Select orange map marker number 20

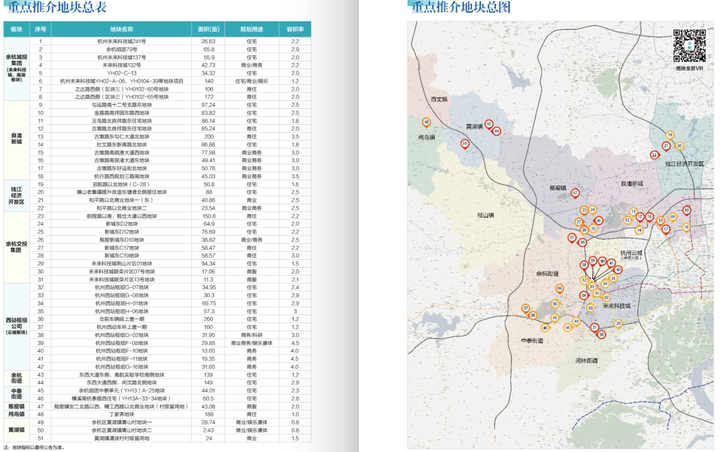[x=679, y=146]
